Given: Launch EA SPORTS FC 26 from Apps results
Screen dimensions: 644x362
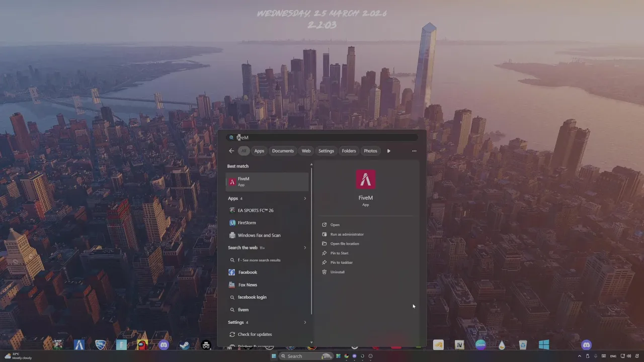Looking at the screenshot, I should click(x=267, y=210).
